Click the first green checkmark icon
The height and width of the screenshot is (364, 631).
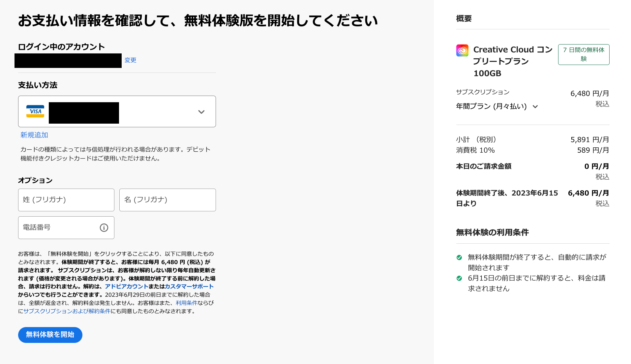[x=459, y=258]
